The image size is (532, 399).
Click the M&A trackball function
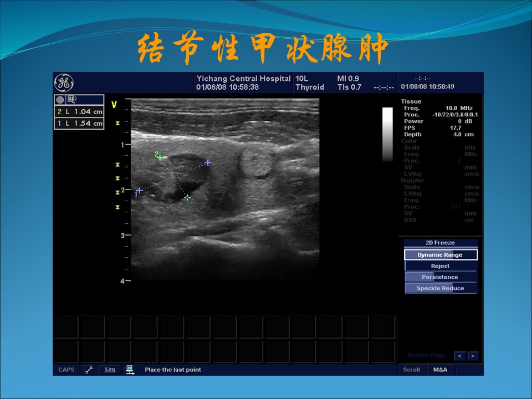click(441, 370)
